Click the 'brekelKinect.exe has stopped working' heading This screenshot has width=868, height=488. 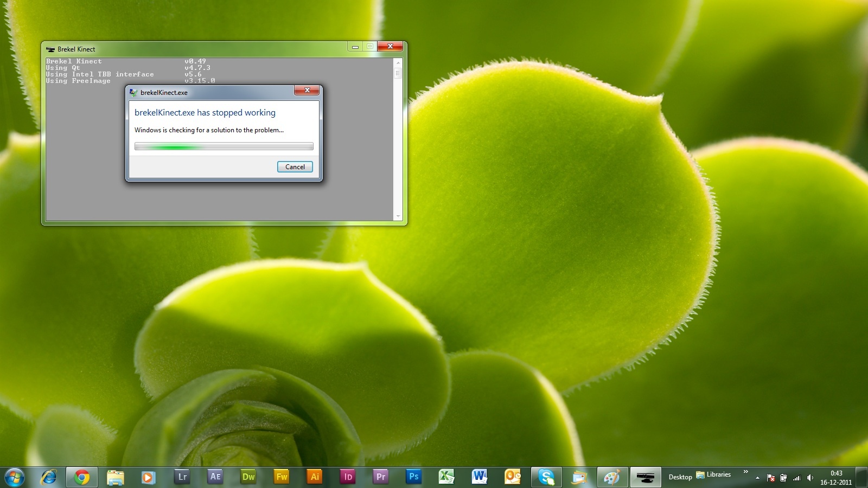pyautogui.click(x=205, y=113)
